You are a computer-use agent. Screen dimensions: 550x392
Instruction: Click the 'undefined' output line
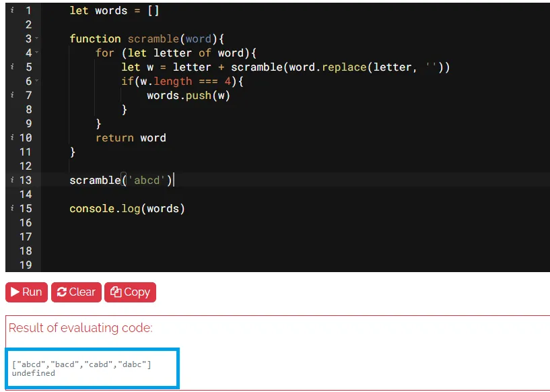point(33,373)
